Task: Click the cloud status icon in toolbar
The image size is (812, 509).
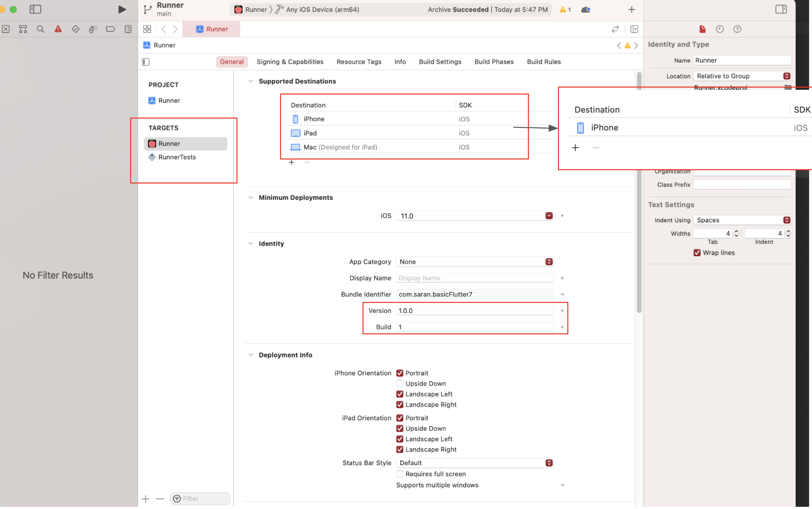Action: 585,10
